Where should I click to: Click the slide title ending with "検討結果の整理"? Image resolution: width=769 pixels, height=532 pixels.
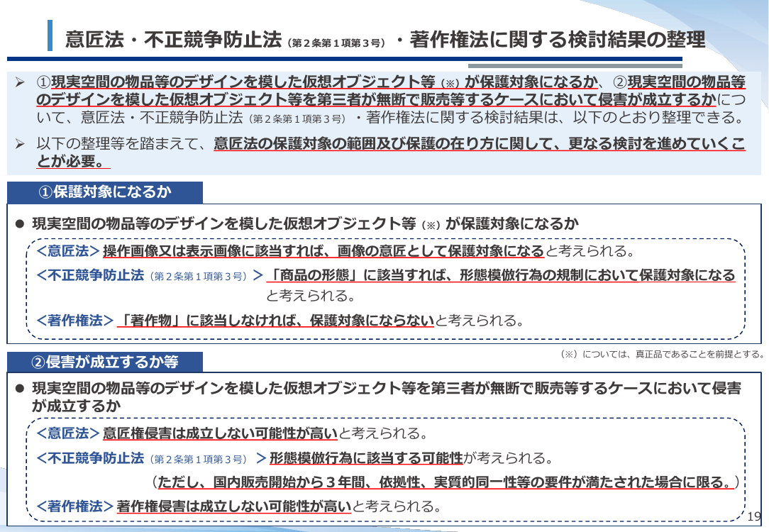pos(385,39)
